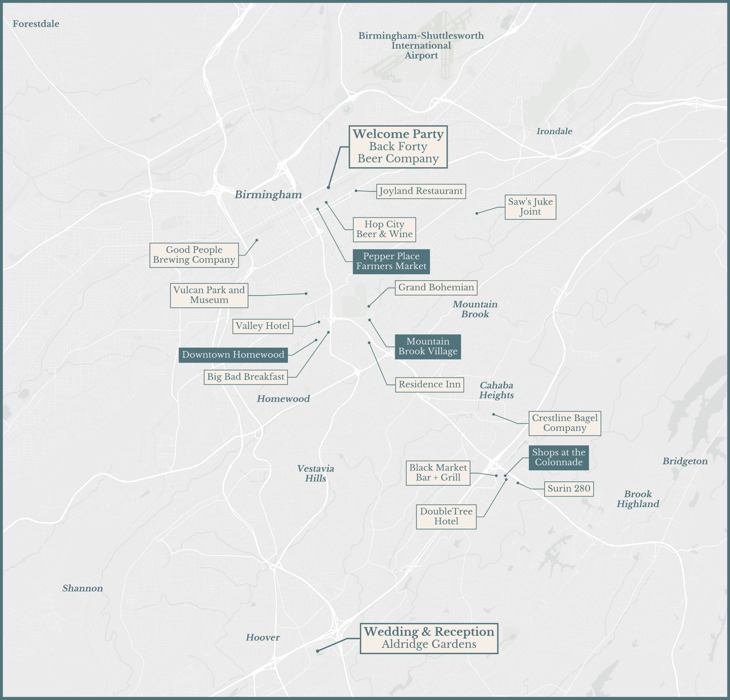Viewport: 730px width, 700px height.
Task: Click the Aldridge Gardens map pin
Action: click(x=317, y=651)
